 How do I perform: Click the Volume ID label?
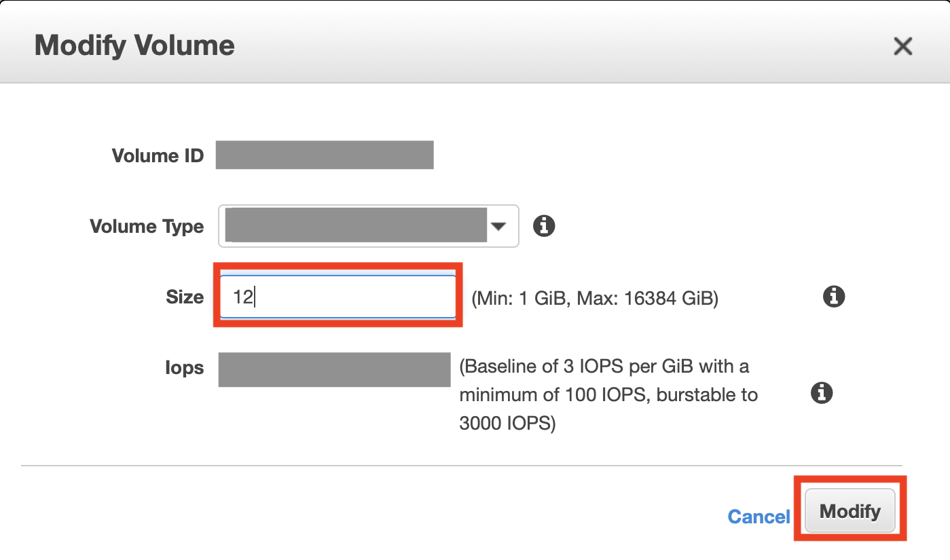click(x=158, y=155)
